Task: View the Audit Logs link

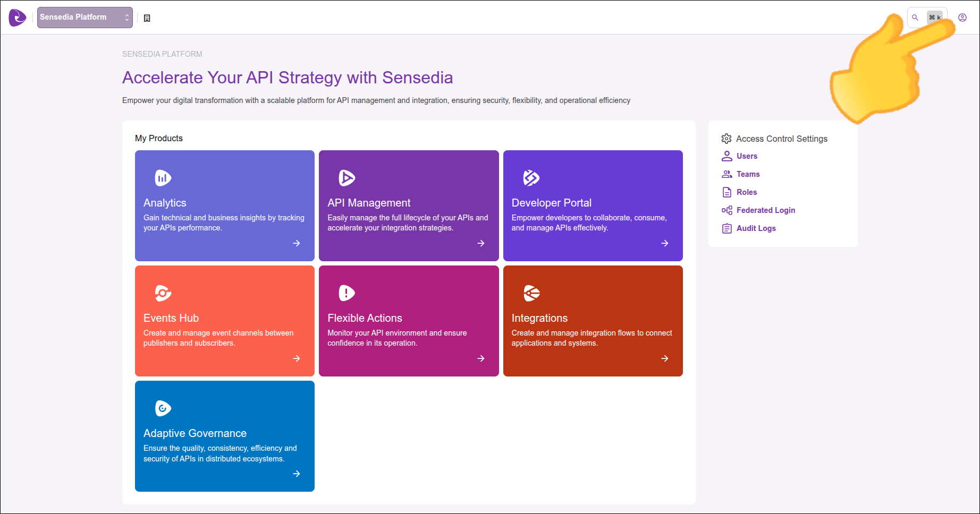Action: click(x=756, y=228)
